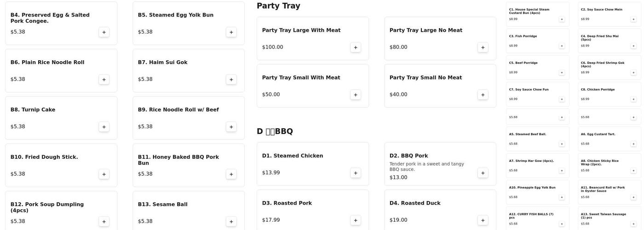Add A5 Steamed Beef Ball to order

click(562, 144)
